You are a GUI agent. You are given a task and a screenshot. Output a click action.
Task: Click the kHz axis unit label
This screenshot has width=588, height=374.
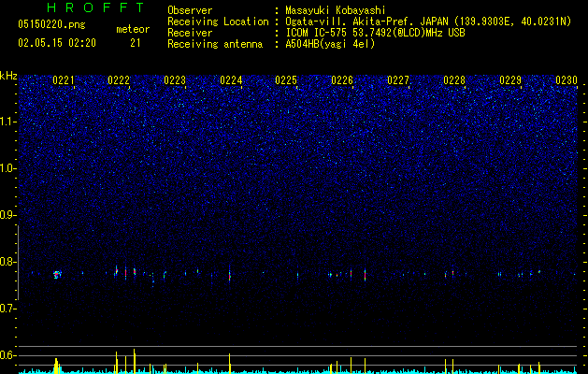click(x=8, y=76)
